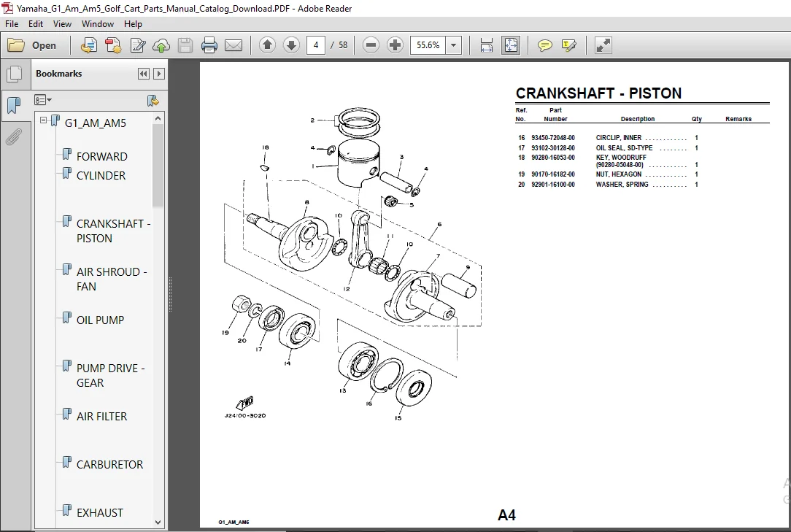Open the AIR SHROUD - FAN bookmark

point(112,279)
